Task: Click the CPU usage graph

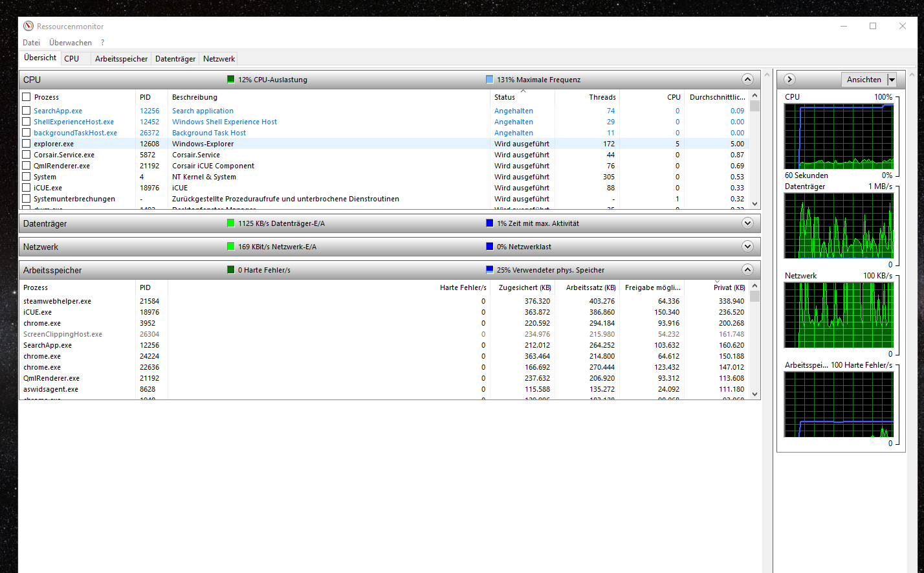Action: point(839,136)
